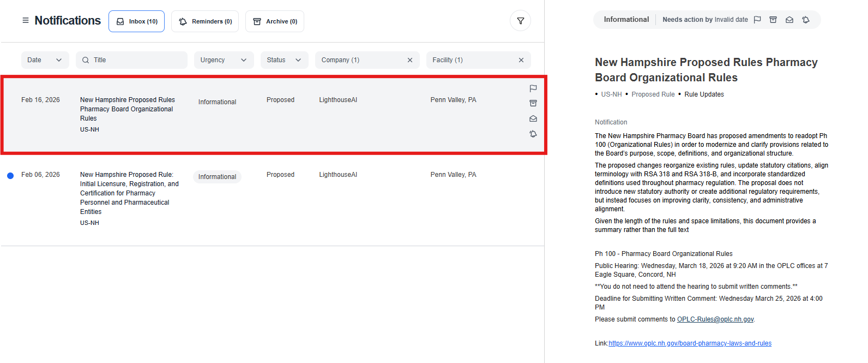Image resolution: width=868 pixels, height=363 pixels.
Task: Remove the Facility filter
Action: pyautogui.click(x=521, y=60)
